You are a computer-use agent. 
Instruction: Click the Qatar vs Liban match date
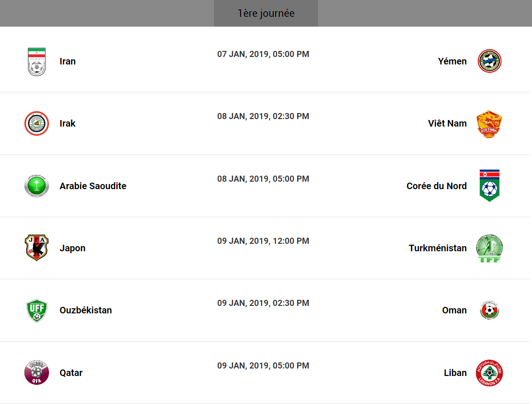click(x=263, y=366)
